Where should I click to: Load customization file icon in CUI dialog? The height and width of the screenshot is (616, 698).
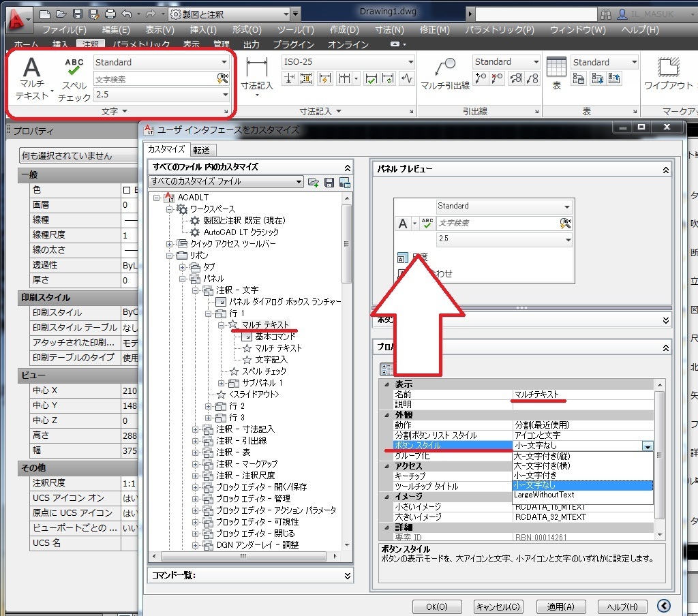pyautogui.click(x=314, y=182)
